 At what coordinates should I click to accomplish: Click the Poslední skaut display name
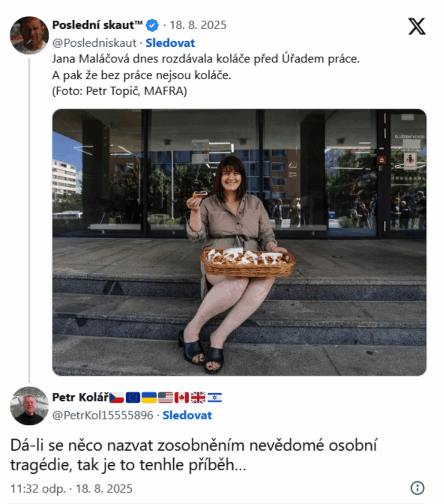coord(97,25)
